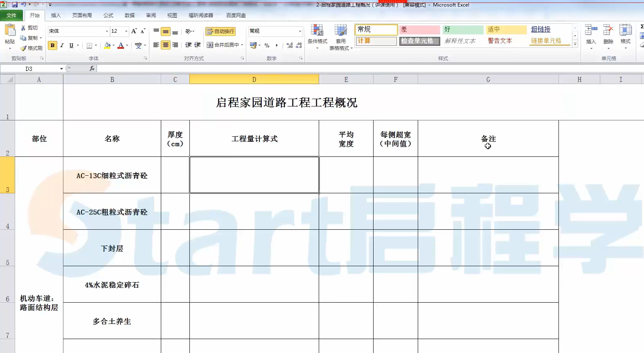Click increase decimal places icon
The image size is (644, 353).
[290, 45]
